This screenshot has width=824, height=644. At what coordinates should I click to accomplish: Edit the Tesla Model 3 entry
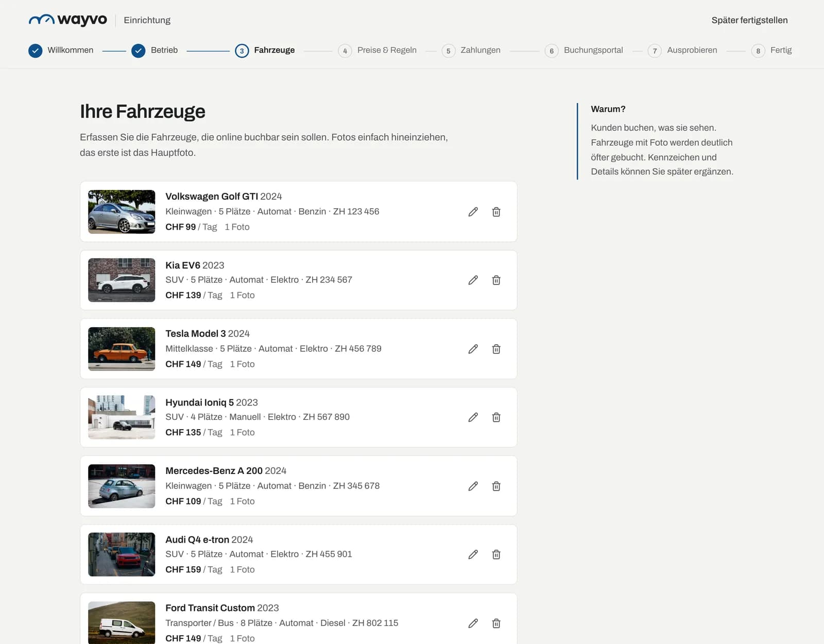(473, 349)
